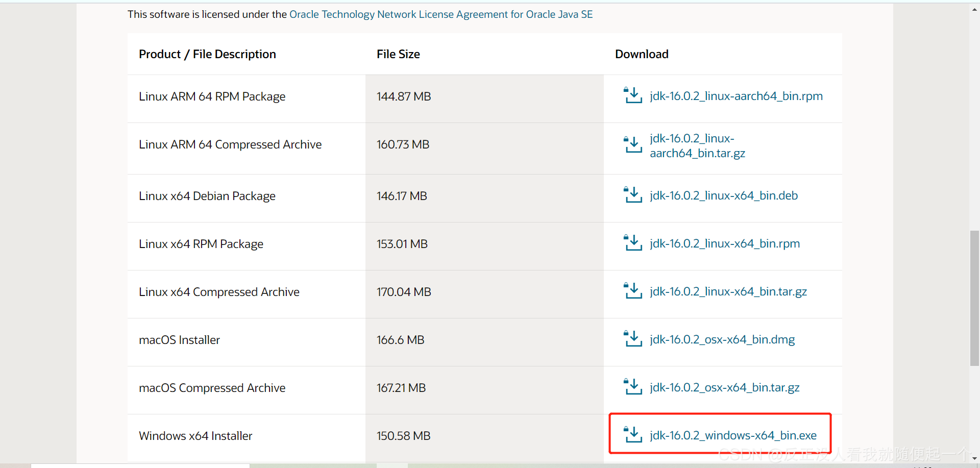
Task: Select 'macOS Compressed Archive' text
Action: (212, 388)
